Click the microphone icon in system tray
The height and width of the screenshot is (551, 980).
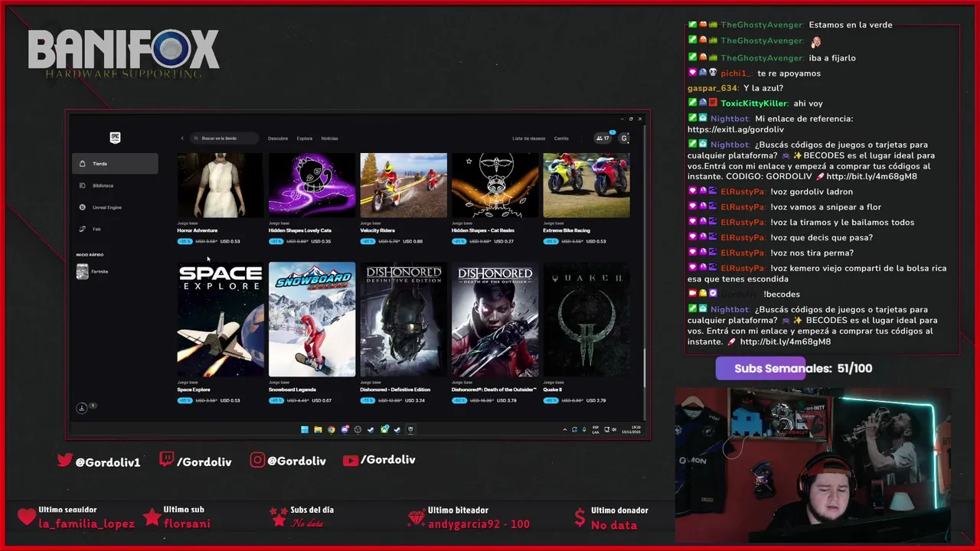[584, 429]
